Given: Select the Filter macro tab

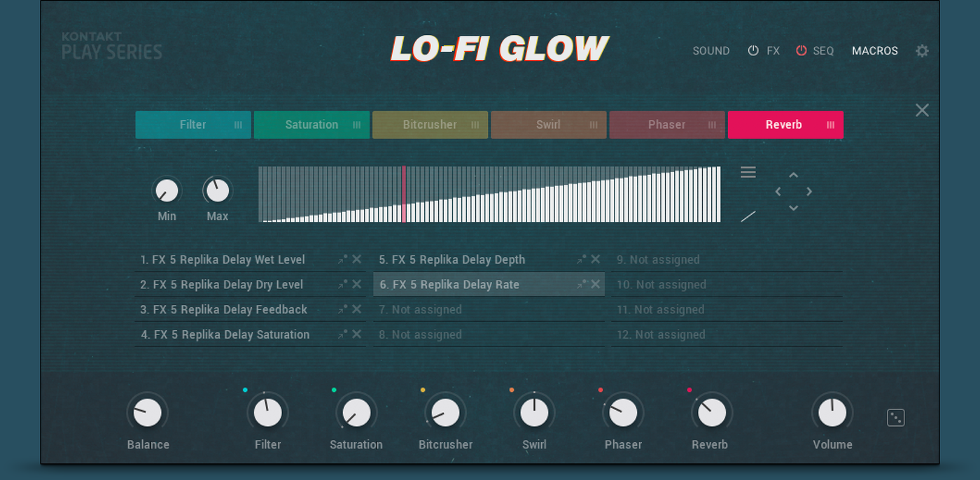Looking at the screenshot, I should (x=193, y=125).
